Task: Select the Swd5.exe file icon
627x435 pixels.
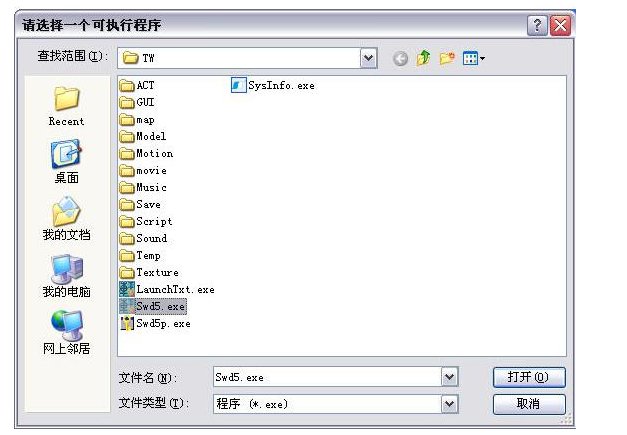Action: (x=127, y=307)
